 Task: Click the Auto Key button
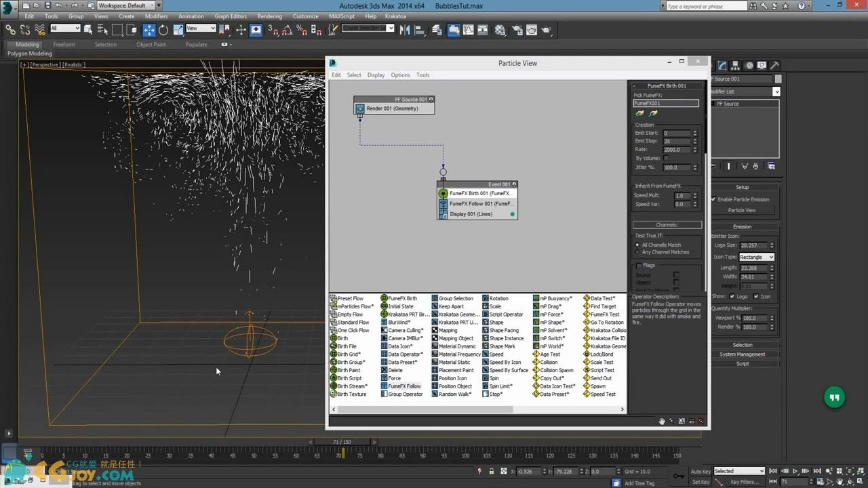click(701, 471)
